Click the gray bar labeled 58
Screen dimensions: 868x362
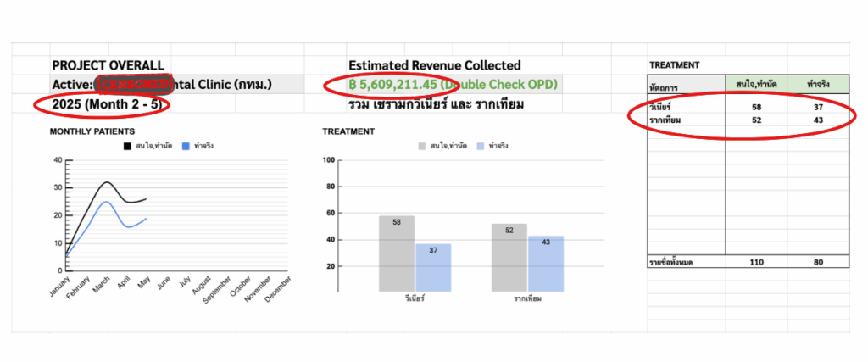397,254
